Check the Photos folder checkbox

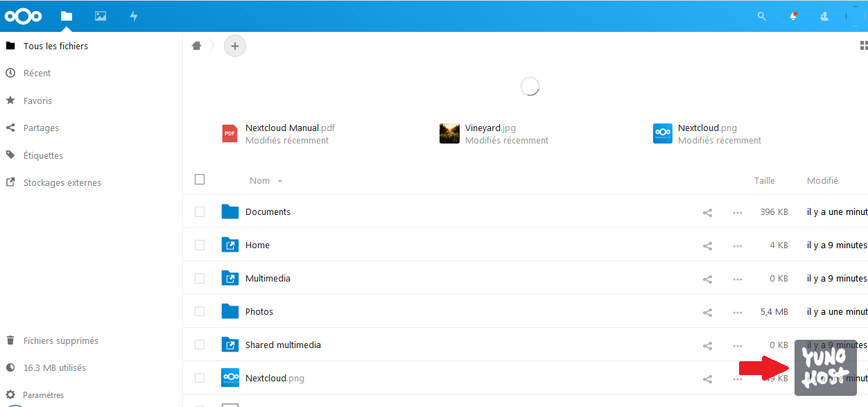[x=200, y=312]
